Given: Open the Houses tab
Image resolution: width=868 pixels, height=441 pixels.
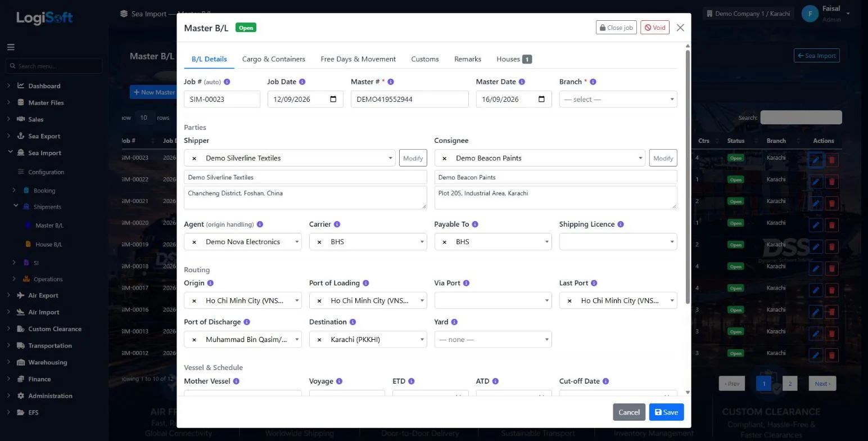Looking at the screenshot, I should click(514, 59).
